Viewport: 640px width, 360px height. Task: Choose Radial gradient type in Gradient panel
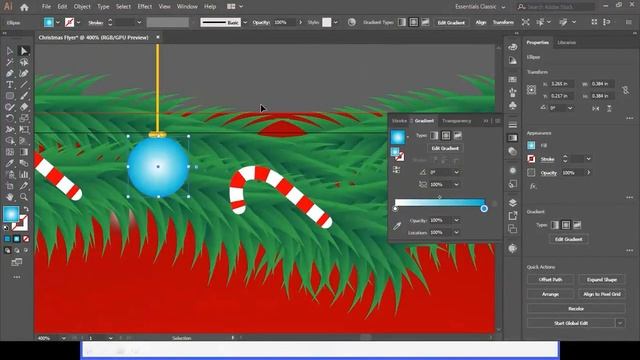point(446,136)
